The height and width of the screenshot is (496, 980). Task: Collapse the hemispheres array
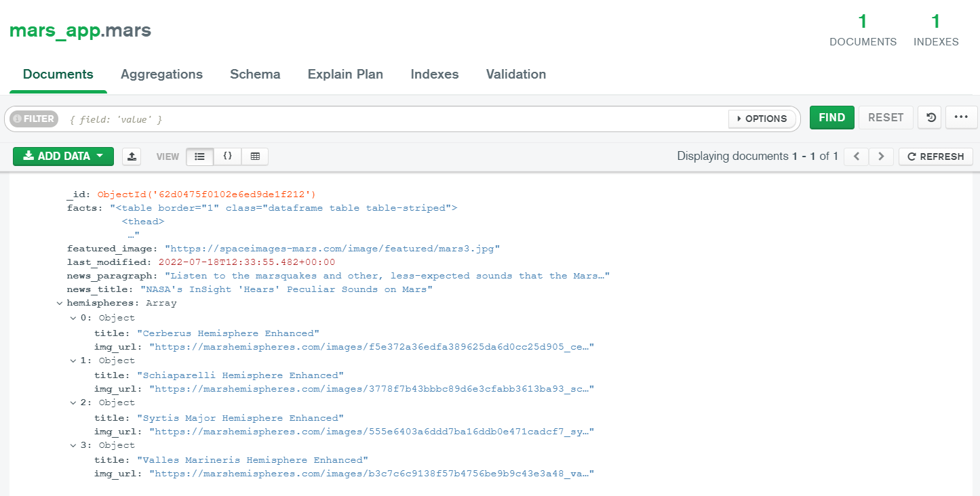60,304
